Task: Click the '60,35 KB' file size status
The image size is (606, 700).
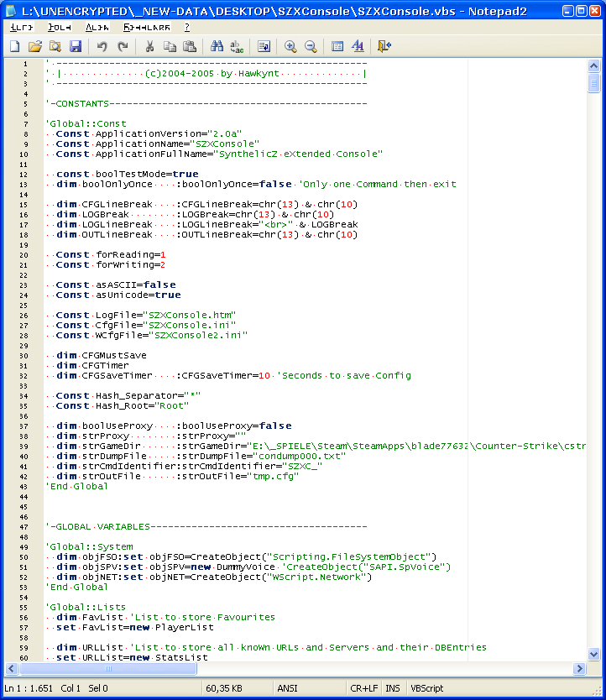Action: [224, 688]
